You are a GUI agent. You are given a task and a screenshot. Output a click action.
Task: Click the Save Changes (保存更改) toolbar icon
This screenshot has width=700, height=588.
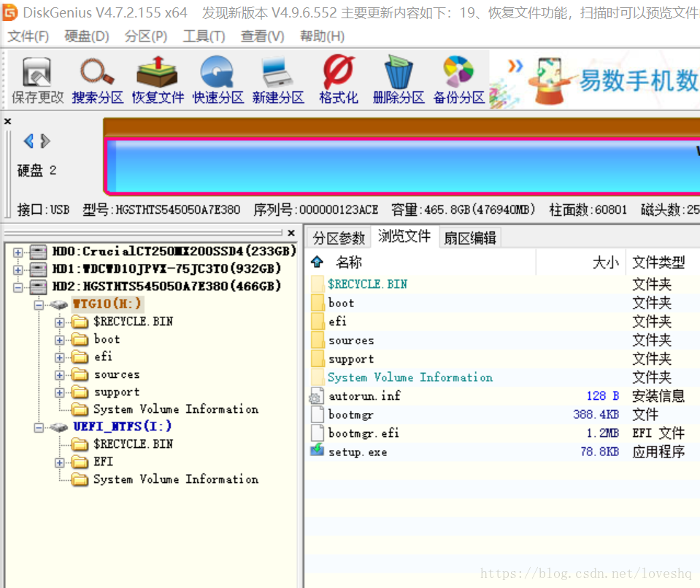click(x=37, y=80)
